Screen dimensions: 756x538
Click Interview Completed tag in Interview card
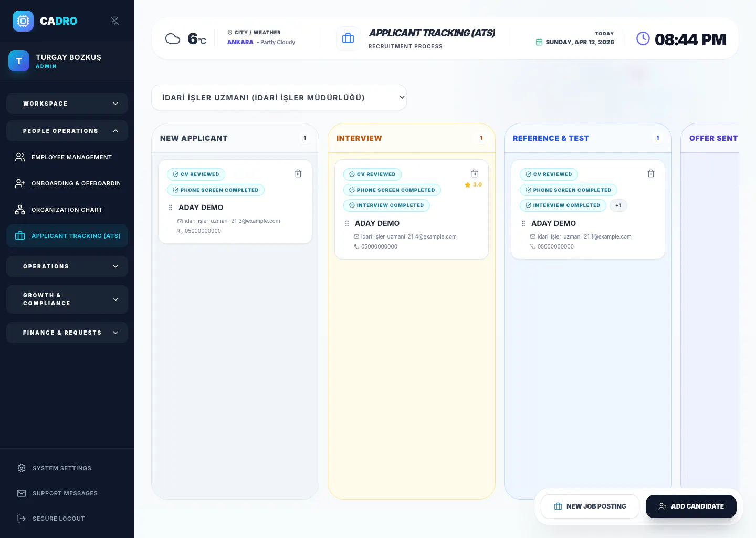386,205
